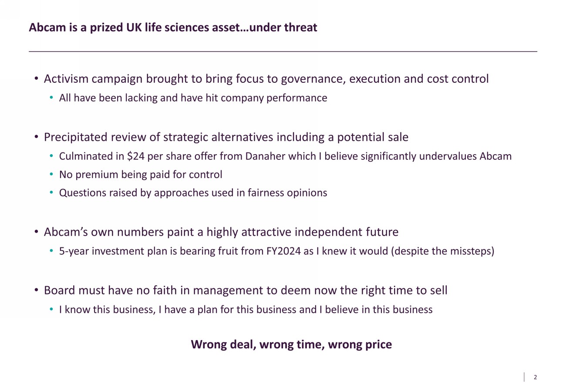Image resolution: width=566 pixels, height=392 pixels.
Task: Select 'Board must have no faith in management' bullet
Action: pos(246,291)
